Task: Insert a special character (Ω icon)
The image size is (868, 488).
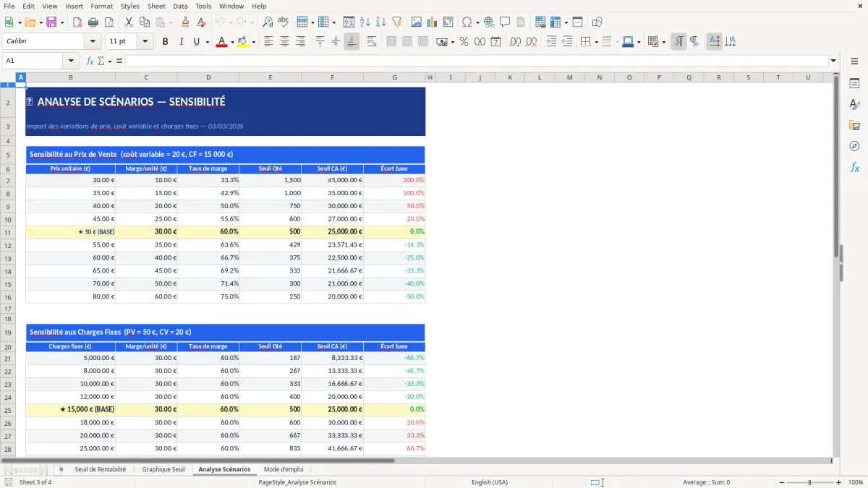Action: 468,22
